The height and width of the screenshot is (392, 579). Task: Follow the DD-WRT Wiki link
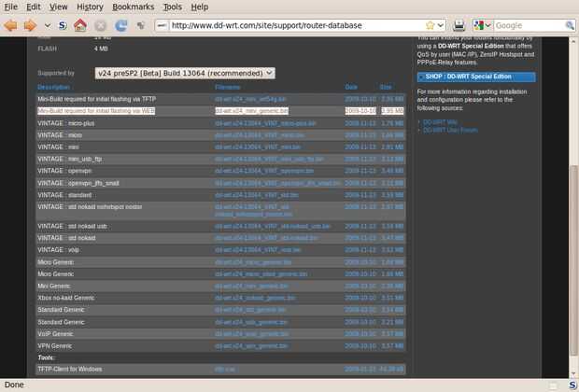pos(440,122)
